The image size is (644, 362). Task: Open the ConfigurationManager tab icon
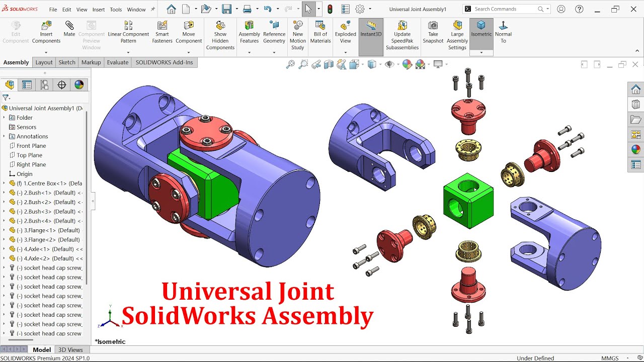44,84
